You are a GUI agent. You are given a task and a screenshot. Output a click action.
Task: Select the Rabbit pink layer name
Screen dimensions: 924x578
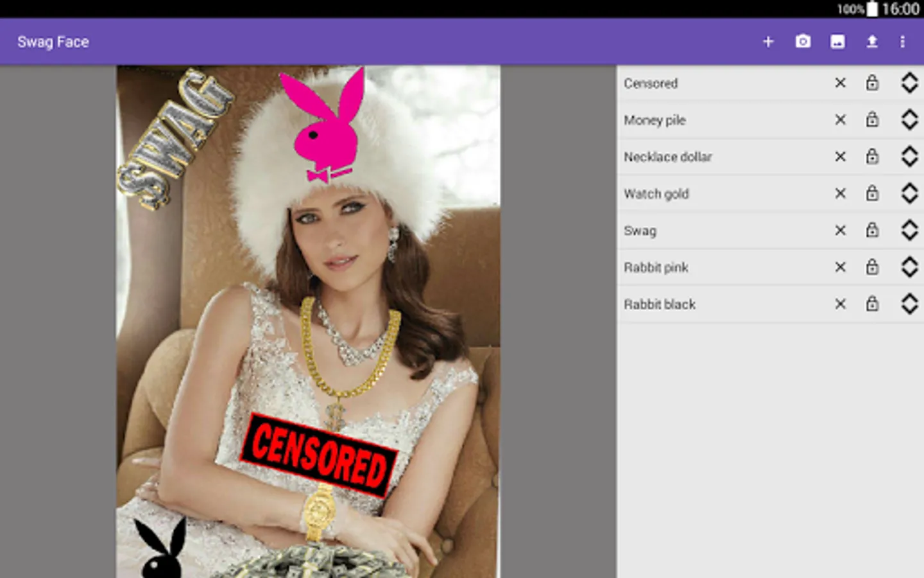click(656, 268)
